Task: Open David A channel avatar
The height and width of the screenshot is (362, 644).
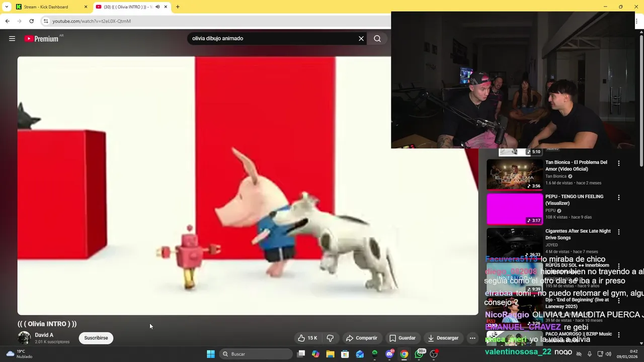Action: pyautogui.click(x=24, y=338)
